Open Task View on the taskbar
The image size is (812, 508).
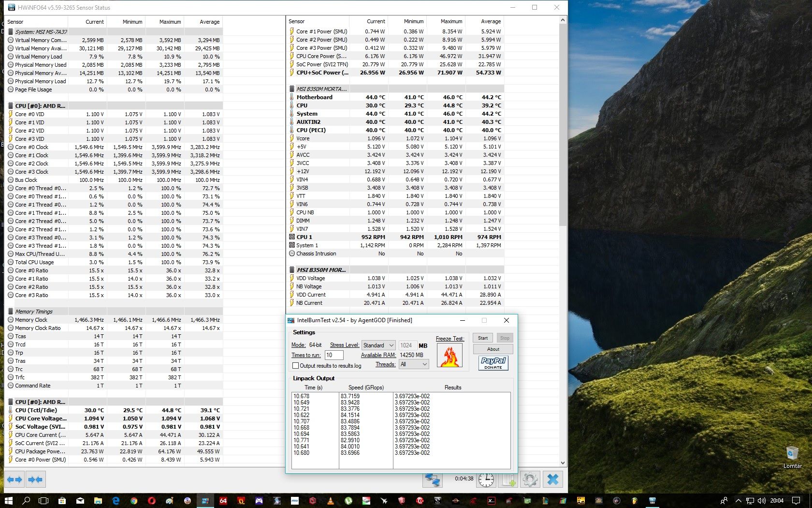(43, 501)
